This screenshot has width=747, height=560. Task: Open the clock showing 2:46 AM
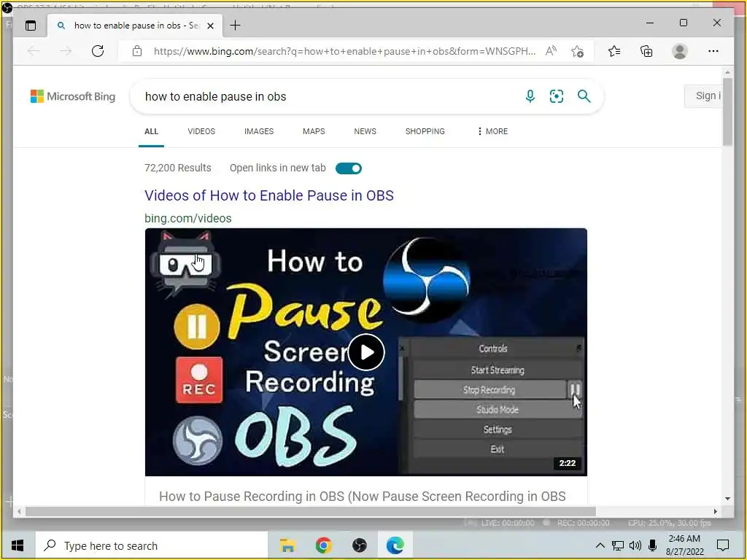click(x=684, y=545)
